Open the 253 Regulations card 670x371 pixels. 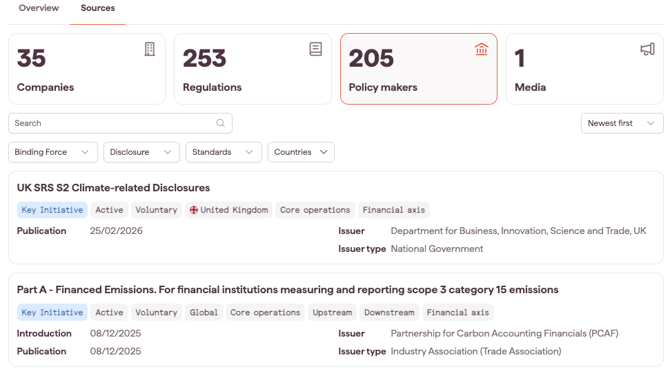tap(253, 69)
